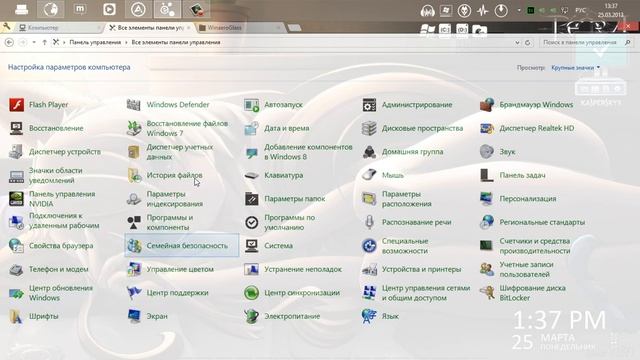
Task: Open Региональные стандарты link
Action: coord(542,222)
